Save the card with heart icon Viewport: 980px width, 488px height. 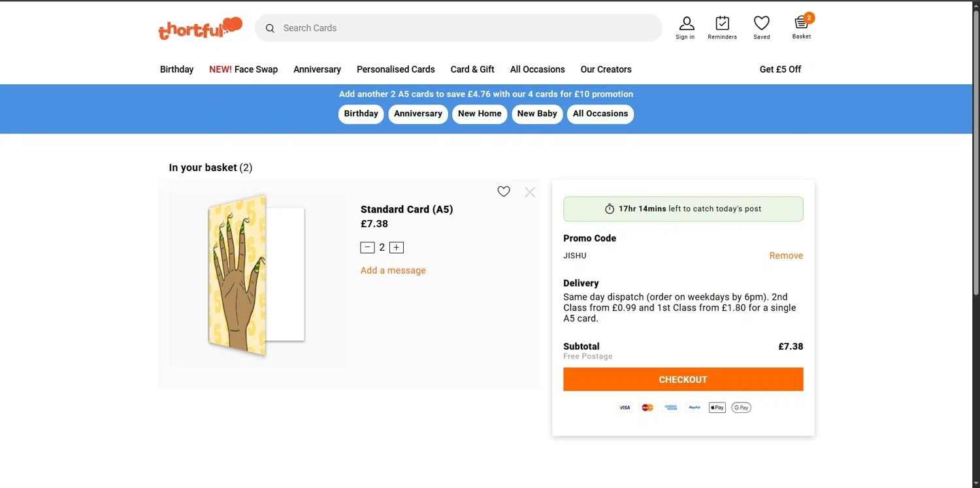tap(504, 191)
